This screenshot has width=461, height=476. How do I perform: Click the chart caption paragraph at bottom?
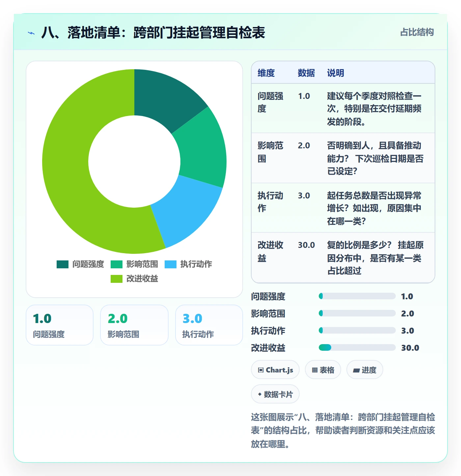click(343, 431)
